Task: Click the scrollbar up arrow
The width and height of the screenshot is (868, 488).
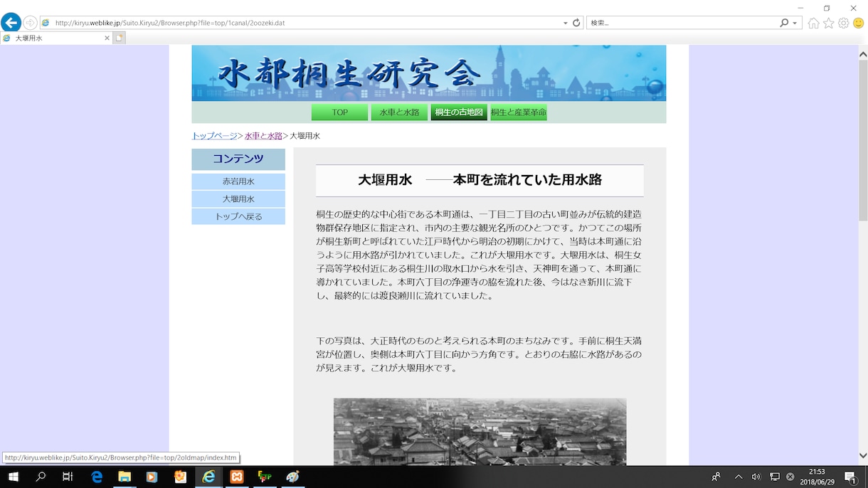Action: 863,53
